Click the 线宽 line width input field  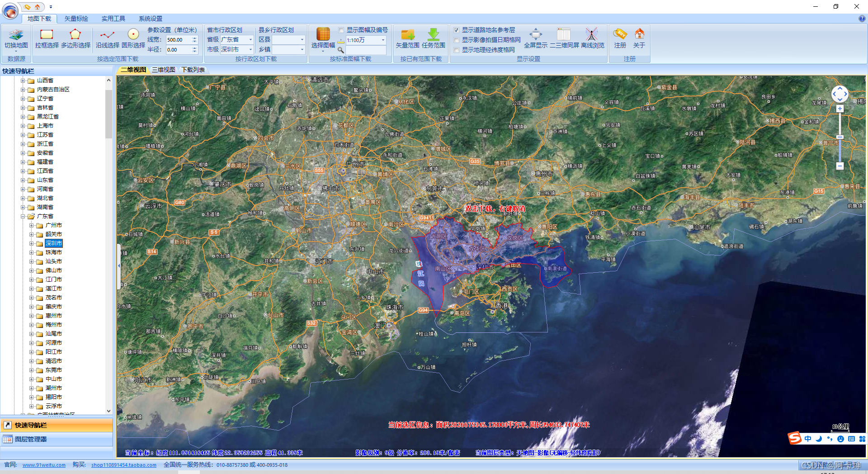pyautogui.click(x=179, y=40)
